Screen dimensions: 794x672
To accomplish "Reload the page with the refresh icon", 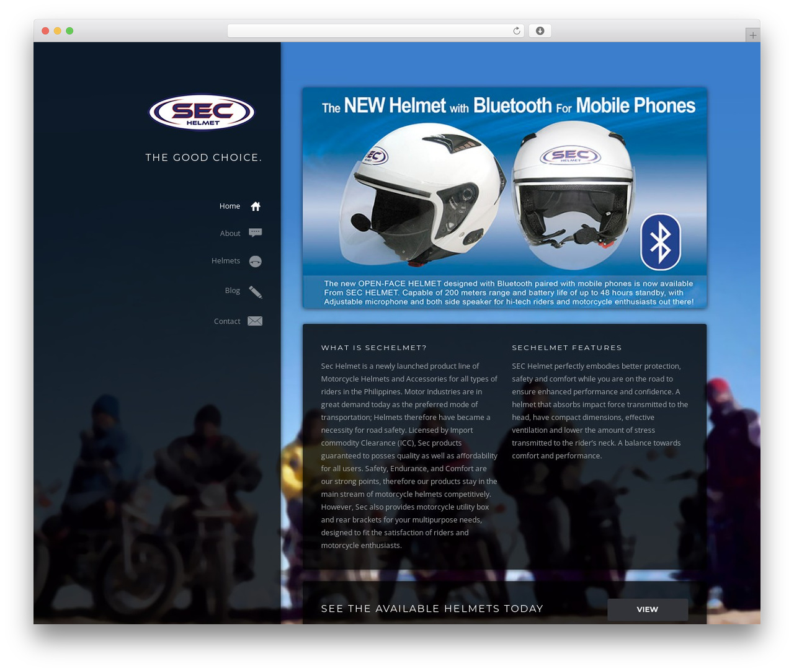I will click(517, 31).
